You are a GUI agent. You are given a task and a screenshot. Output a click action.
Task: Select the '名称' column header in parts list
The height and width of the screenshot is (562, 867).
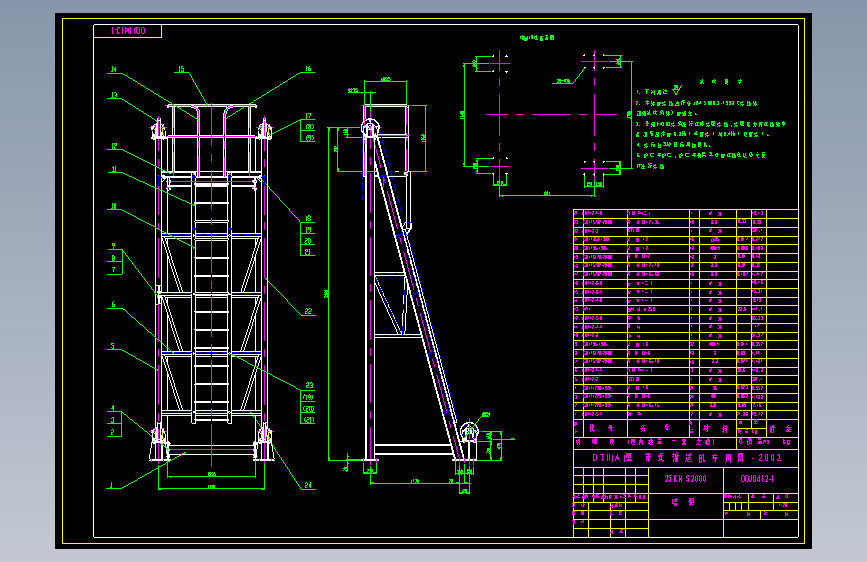pyautogui.click(x=655, y=428)
